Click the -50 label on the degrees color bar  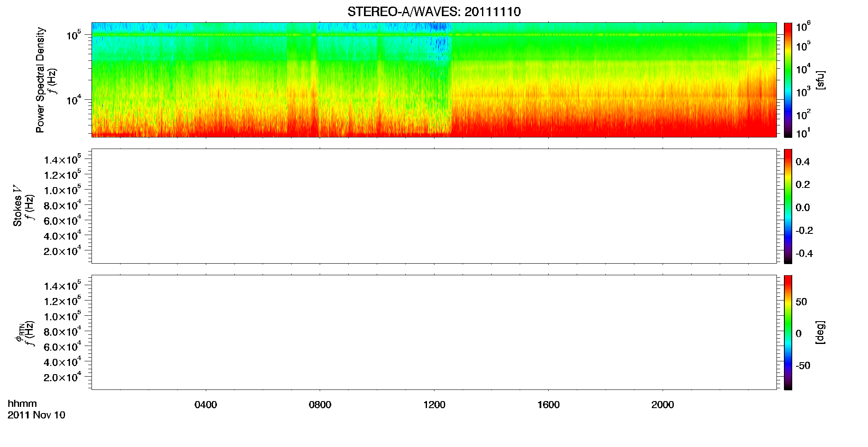[803, 365]
